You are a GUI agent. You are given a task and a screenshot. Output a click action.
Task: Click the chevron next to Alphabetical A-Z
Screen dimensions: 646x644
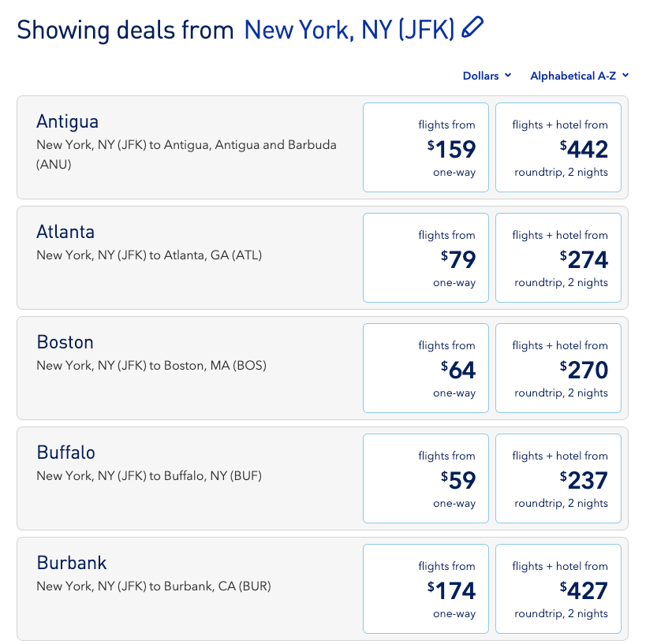click(625, 75)
